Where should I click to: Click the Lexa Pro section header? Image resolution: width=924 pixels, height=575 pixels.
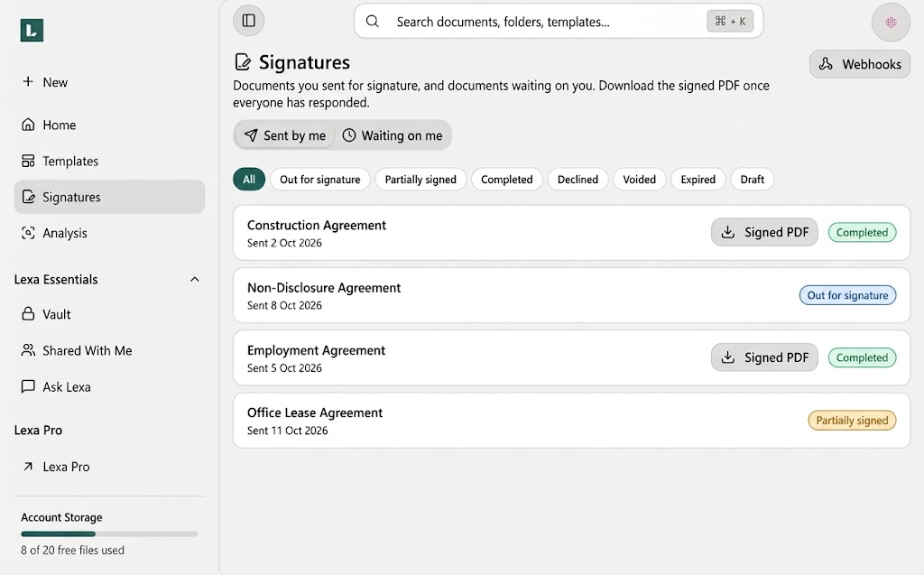(38, 430)
